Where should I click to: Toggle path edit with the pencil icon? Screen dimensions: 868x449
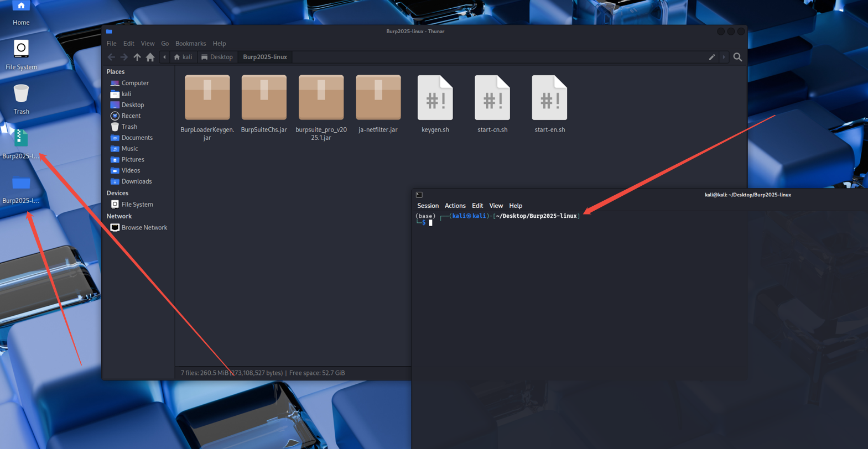coord(712,57)
